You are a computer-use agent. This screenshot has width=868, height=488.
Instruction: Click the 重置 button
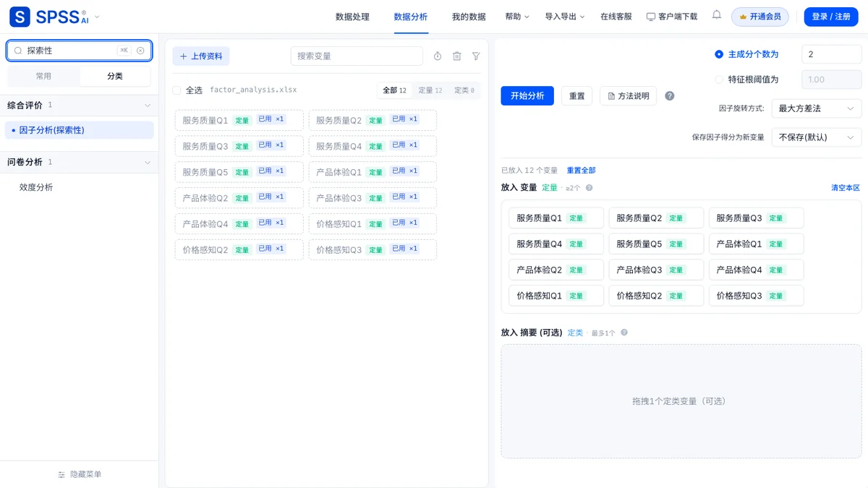click(577, 96)
